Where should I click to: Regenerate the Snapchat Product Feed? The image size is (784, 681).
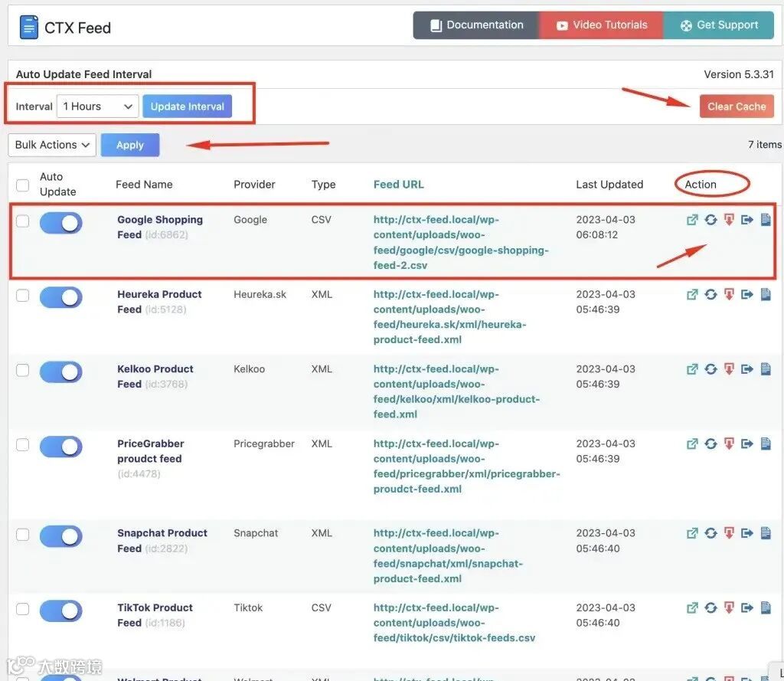tap(710, 533)
